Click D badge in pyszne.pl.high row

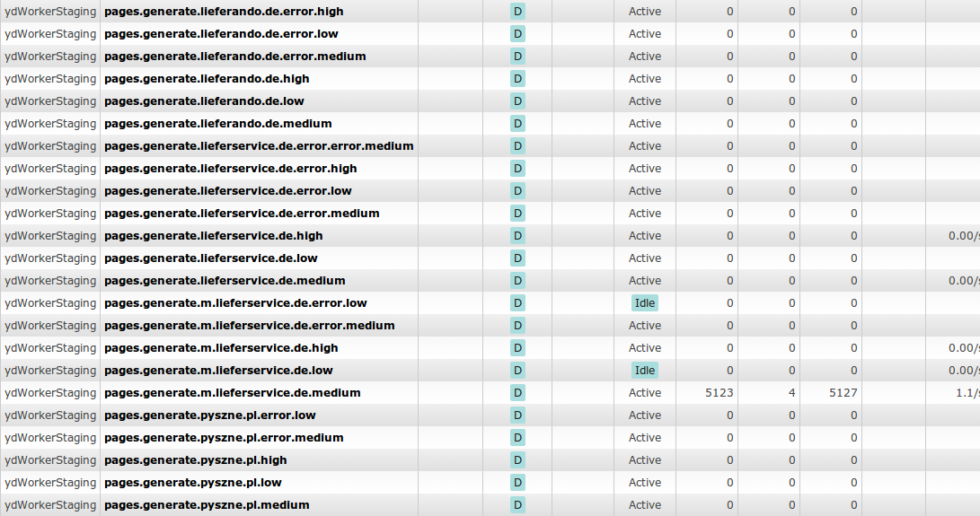pyautogui.click(x=517, y=460)
